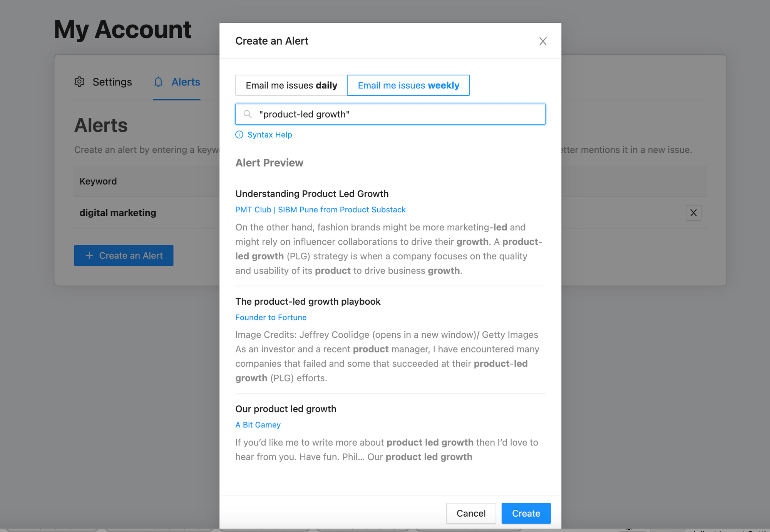Open the A Bit Gamey newsletter link
Screen dimensions: 770x532
pyautogui.click(x=258, y=425)
